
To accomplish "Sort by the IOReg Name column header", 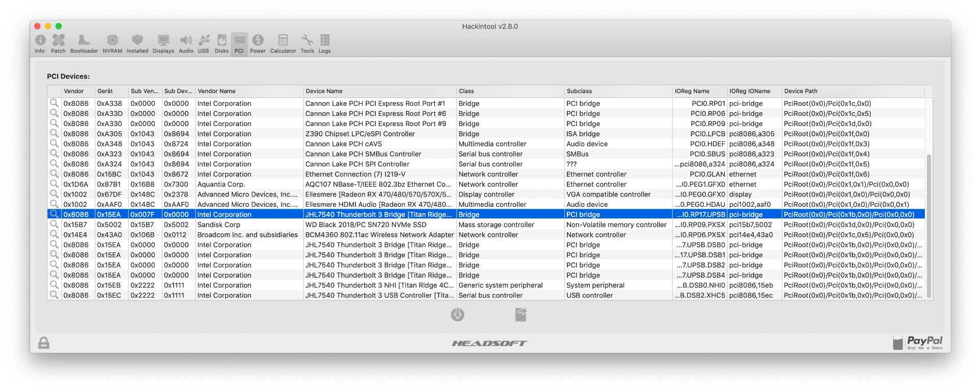I will [x=700, y=91].
